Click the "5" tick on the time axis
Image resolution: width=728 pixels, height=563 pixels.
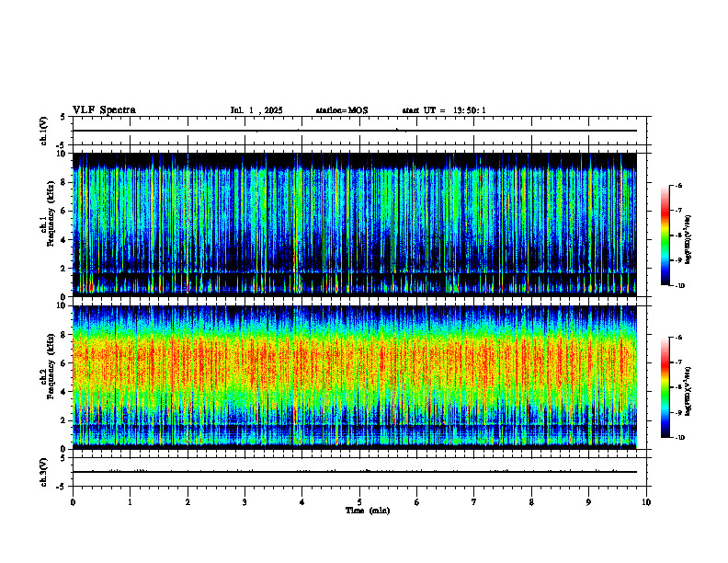coord(359,502)
